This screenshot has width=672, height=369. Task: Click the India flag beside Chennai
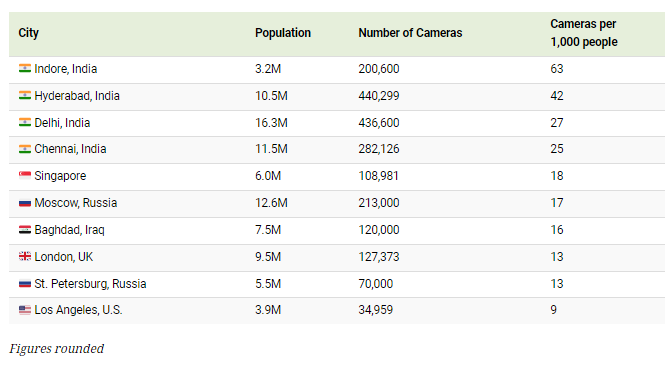pos(25,149)
